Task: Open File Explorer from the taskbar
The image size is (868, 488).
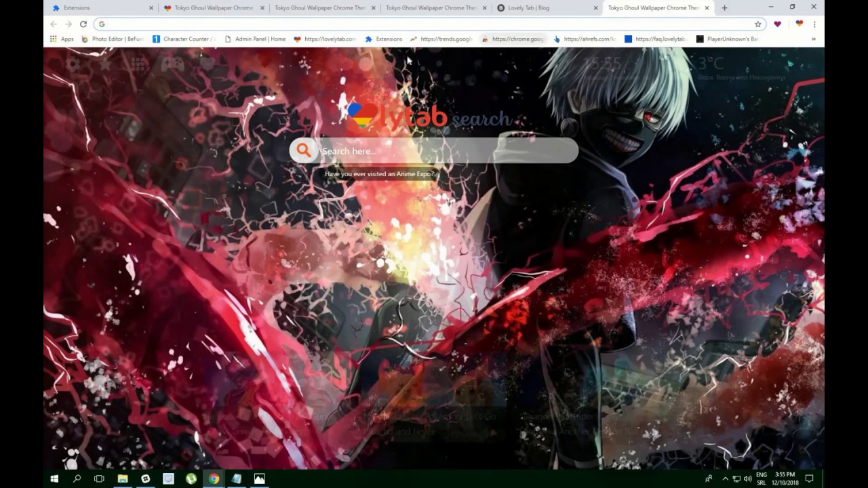Action: 123,479
